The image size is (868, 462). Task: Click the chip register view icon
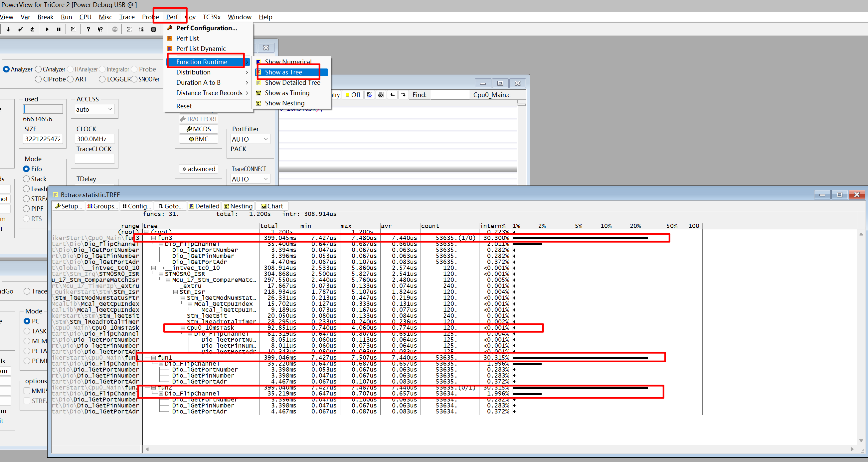(153, 29)
